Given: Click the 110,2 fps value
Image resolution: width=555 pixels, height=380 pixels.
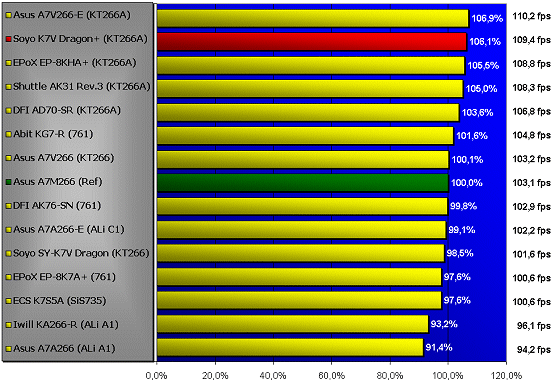Looking at the screenshot, I should (x=532, y=16).
